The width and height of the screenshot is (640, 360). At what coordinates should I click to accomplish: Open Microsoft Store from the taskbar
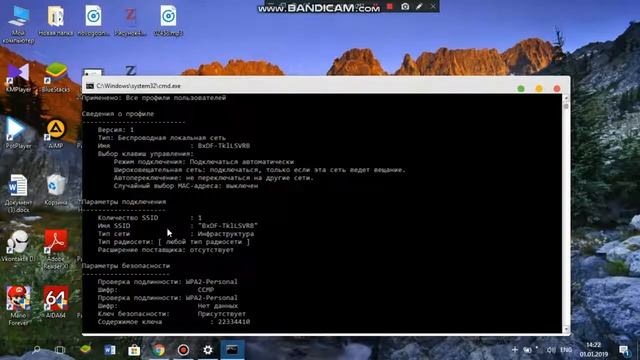click(134, 350)
